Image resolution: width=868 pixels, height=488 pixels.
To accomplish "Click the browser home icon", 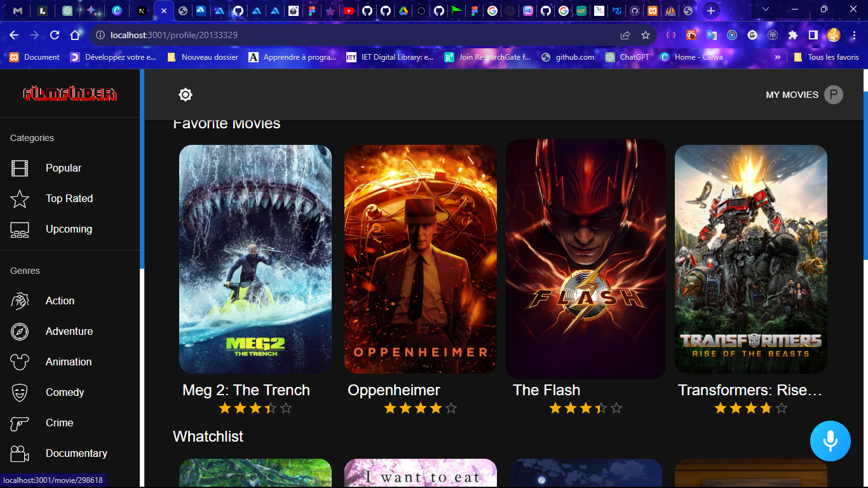I will (x=75, y=36).
